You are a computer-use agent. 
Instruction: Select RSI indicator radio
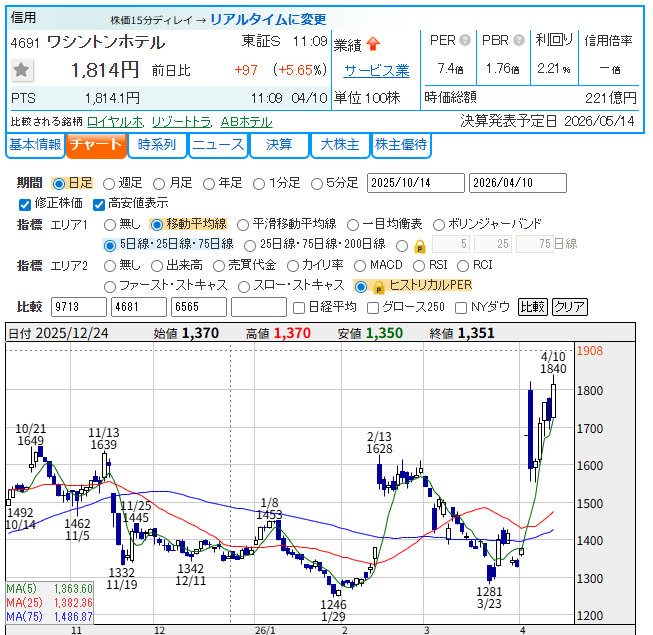[x=419, y=266]
